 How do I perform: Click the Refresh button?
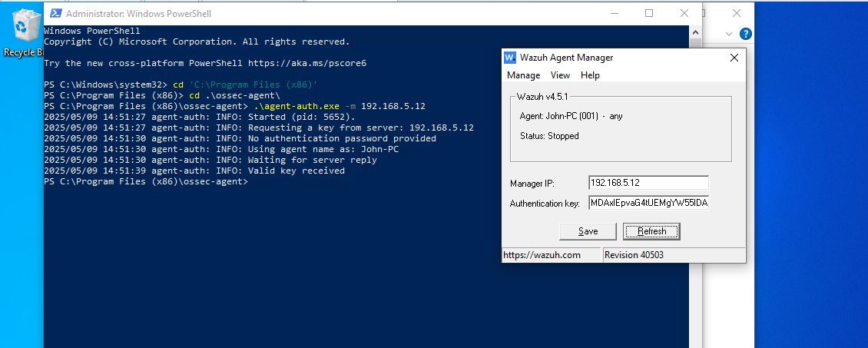651,231
